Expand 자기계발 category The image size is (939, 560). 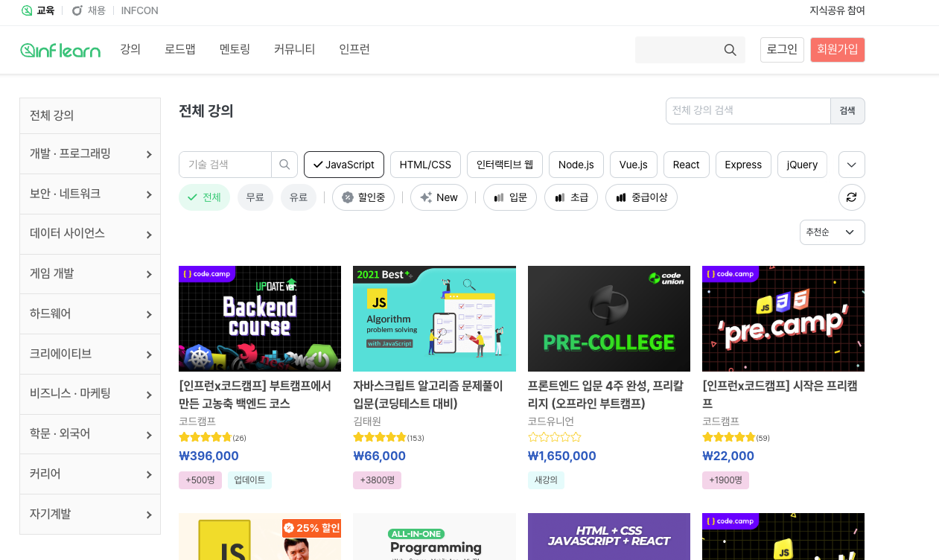point(90,514)
